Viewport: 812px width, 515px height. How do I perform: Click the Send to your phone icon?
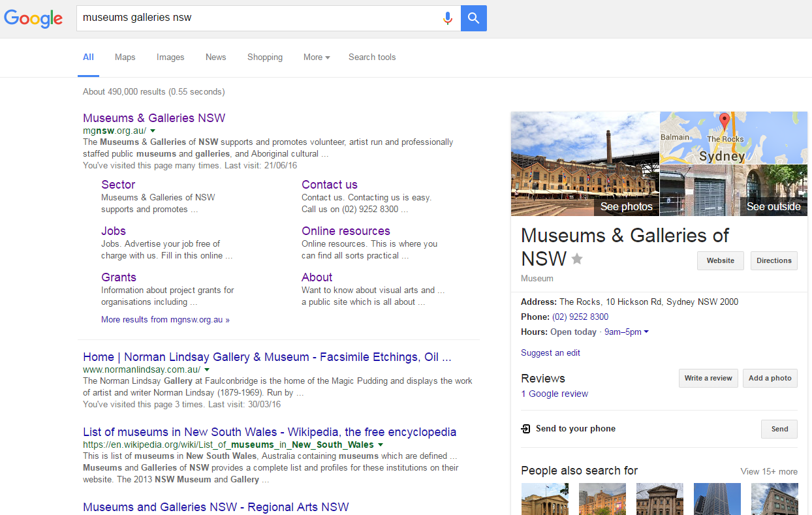(526, 429)
